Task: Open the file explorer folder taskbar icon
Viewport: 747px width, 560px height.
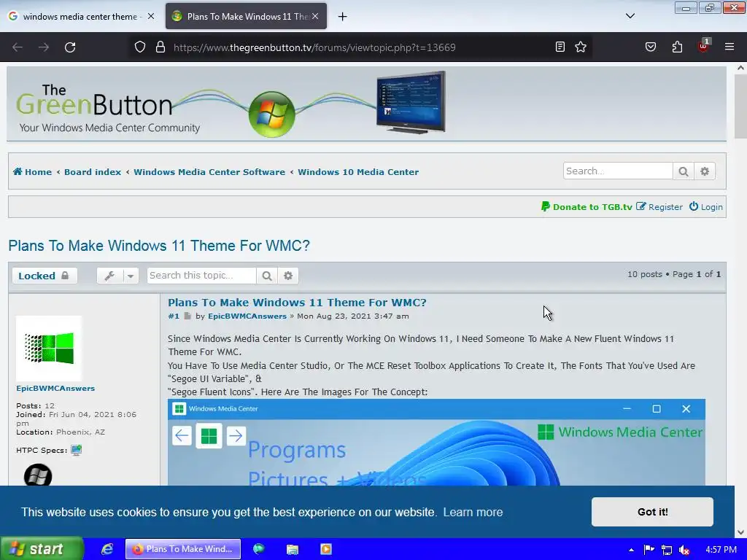Action: [x=292, y=549]
